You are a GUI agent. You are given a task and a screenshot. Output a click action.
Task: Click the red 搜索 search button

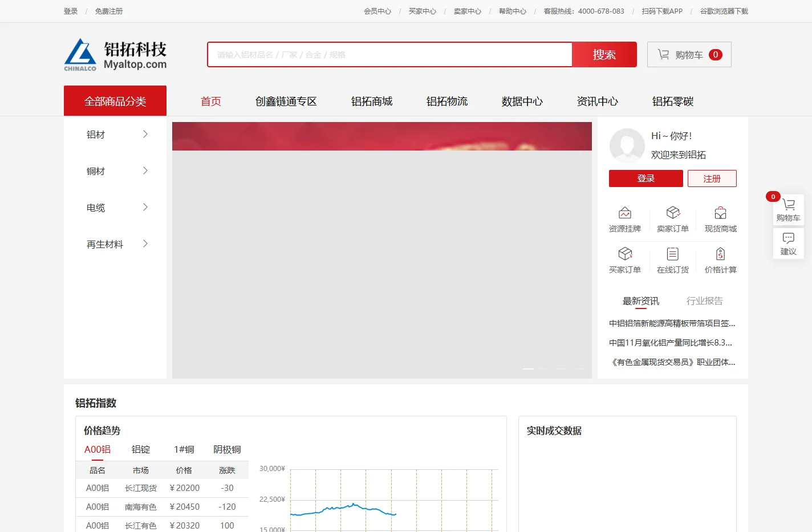[604, 55]
